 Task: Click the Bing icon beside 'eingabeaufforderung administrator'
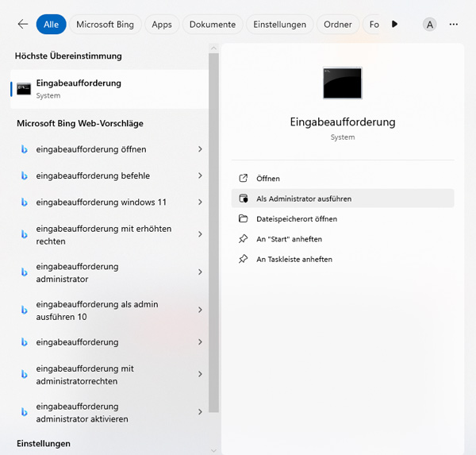24,272
